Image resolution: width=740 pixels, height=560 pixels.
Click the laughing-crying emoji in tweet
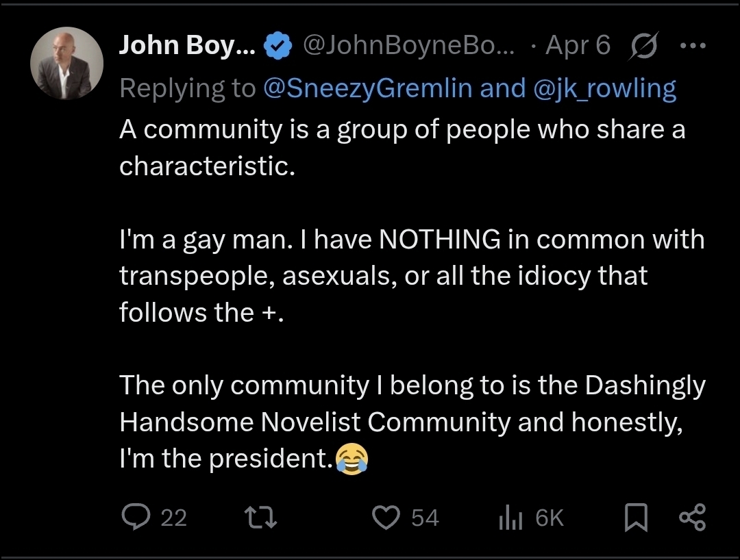tap(352, 459)
